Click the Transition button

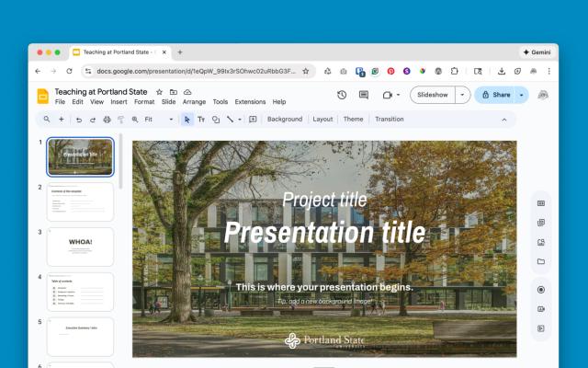[390, 119]
